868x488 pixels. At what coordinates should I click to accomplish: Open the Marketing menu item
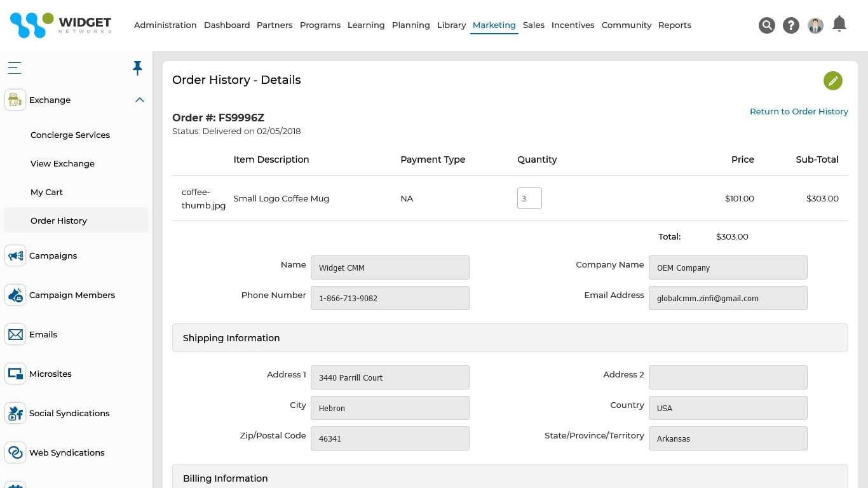[494, 25]
